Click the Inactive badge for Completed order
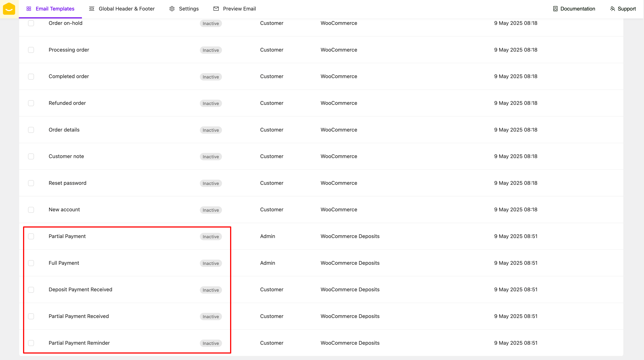The width and height of the screenshot is (644, 360). 211,77
